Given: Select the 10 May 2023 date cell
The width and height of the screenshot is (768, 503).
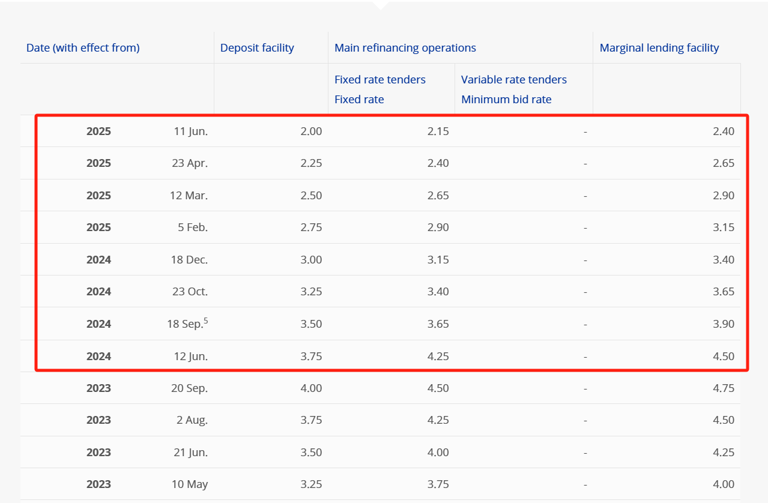Looking at the screenshot, I should tap(189, 484).
